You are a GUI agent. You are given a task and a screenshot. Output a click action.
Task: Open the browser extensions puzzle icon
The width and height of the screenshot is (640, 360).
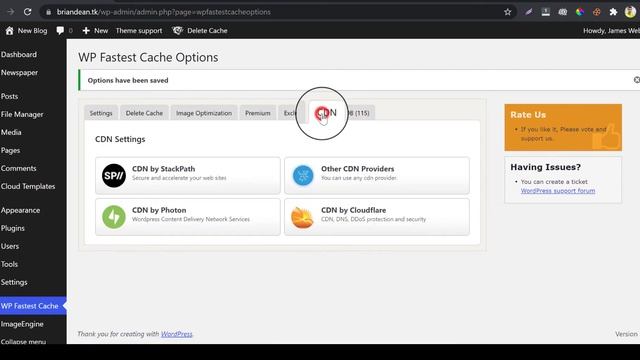click(x=613, y=12)
